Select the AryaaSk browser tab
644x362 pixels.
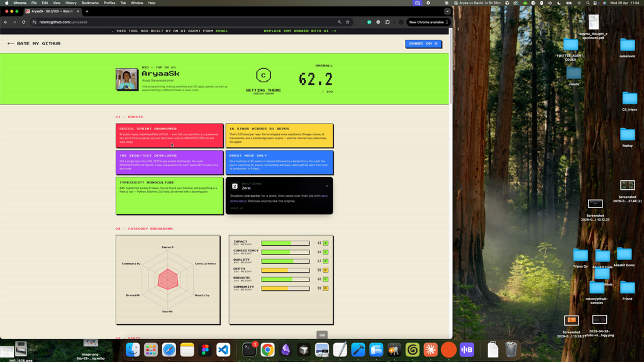coord(53,11)
